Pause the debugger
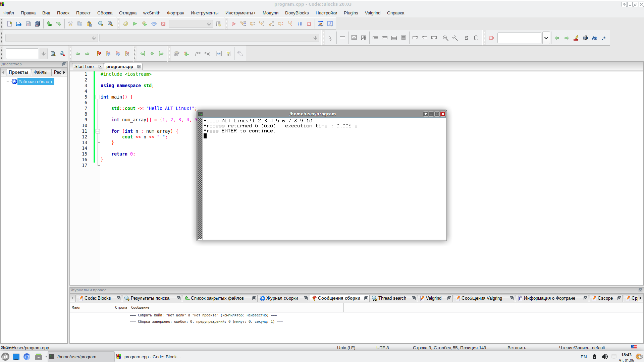Image resolution: width=644 pixels, height=362 pixels. [300, 24]
